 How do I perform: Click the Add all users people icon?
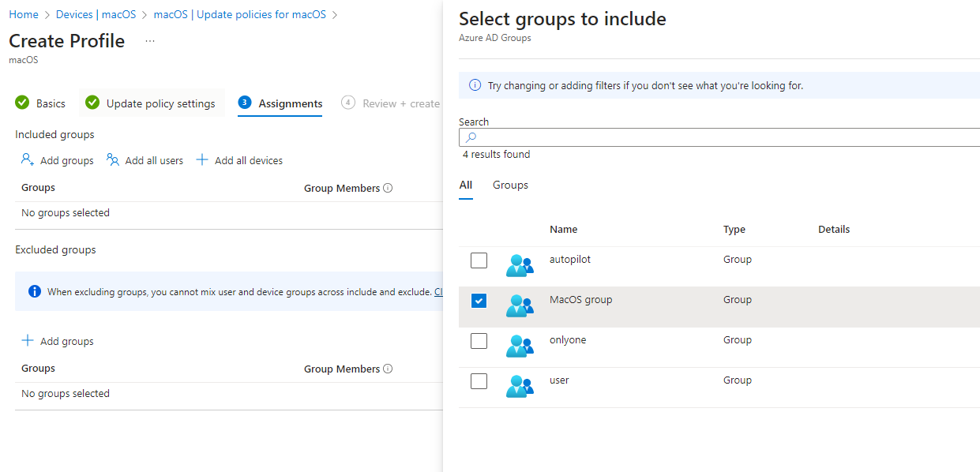[113, 160]
